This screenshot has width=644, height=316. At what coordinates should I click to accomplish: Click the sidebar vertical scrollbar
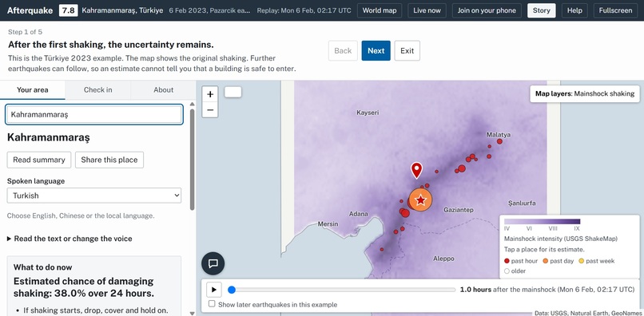pos(193,160)
